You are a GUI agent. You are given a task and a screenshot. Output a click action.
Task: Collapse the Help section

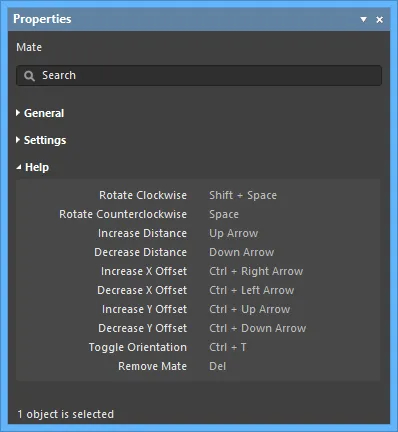(x=33, y=167)
